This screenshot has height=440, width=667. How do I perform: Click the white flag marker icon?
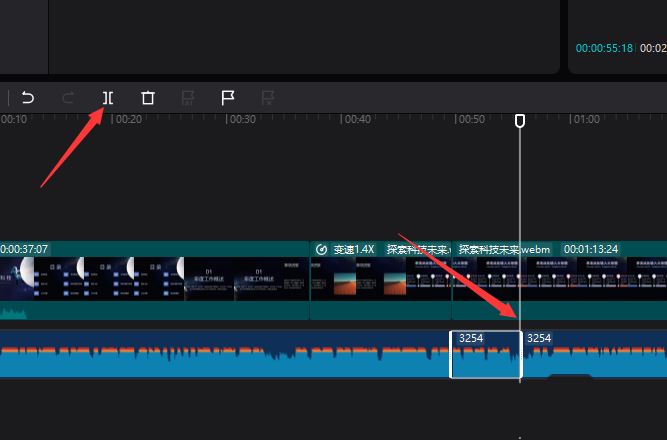(228, 97)
